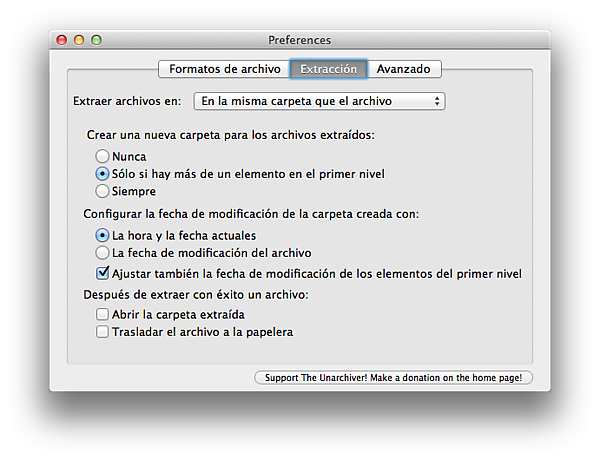Minimize the Preferences window with yellow button
This screenshot has height=460, width=600.
click(x=79, y=40)
